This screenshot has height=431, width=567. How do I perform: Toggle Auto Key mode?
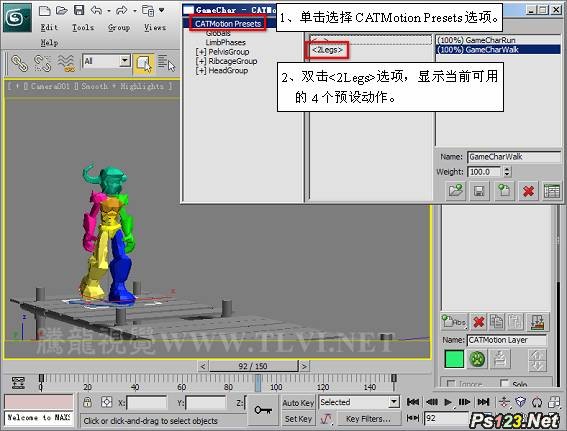tap(298, 403)
